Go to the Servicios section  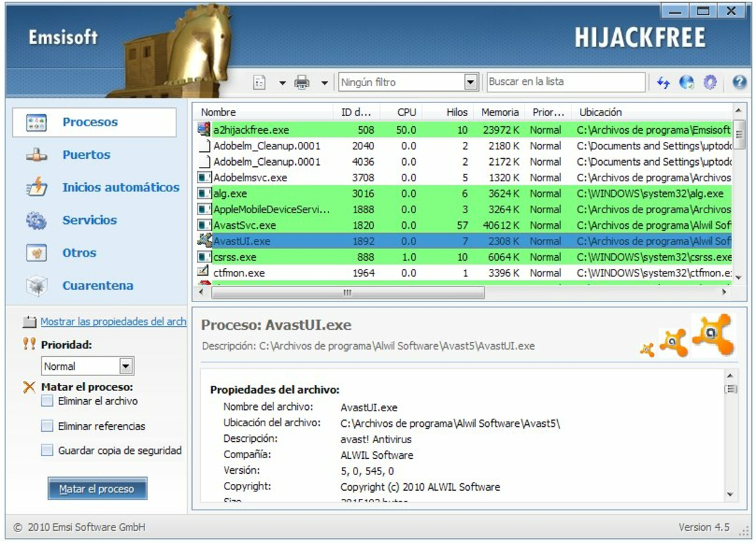click(x=90, y=221)
